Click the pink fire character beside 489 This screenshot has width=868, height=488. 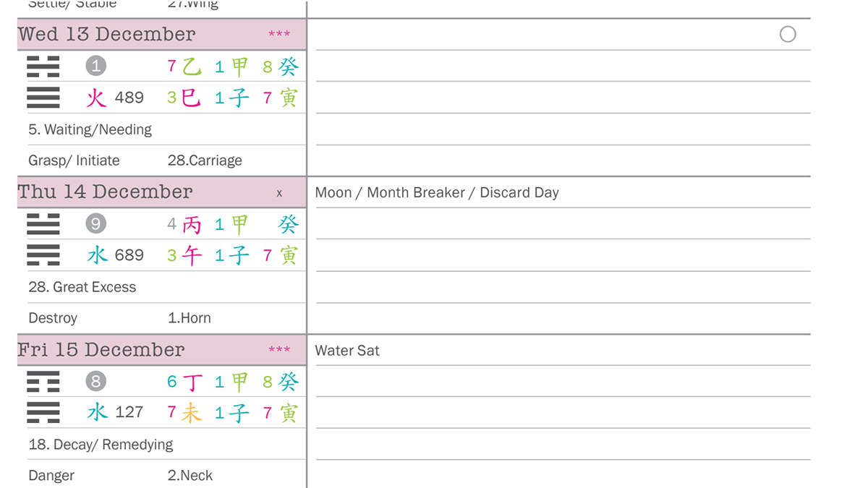click(x=96, y=98)
